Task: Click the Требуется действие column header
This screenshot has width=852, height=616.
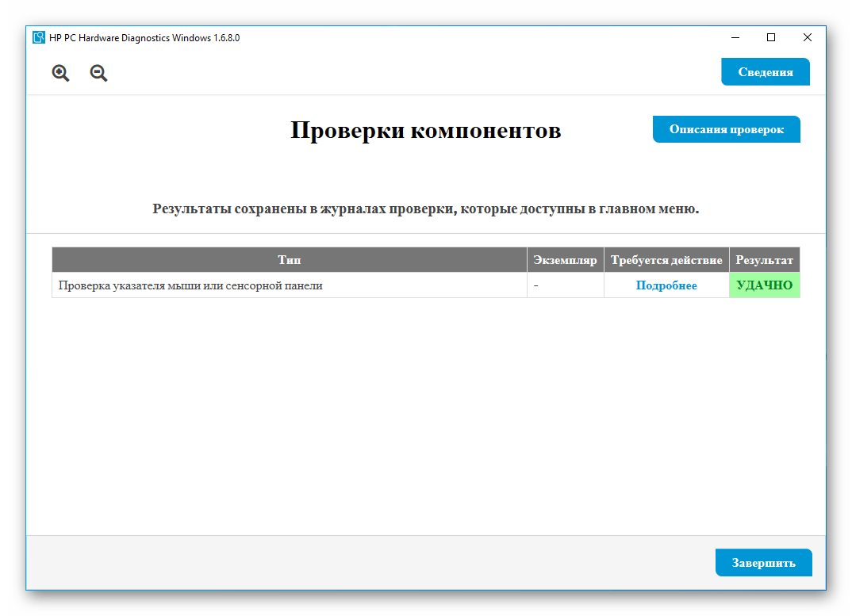Action: (x=666, y=260)
